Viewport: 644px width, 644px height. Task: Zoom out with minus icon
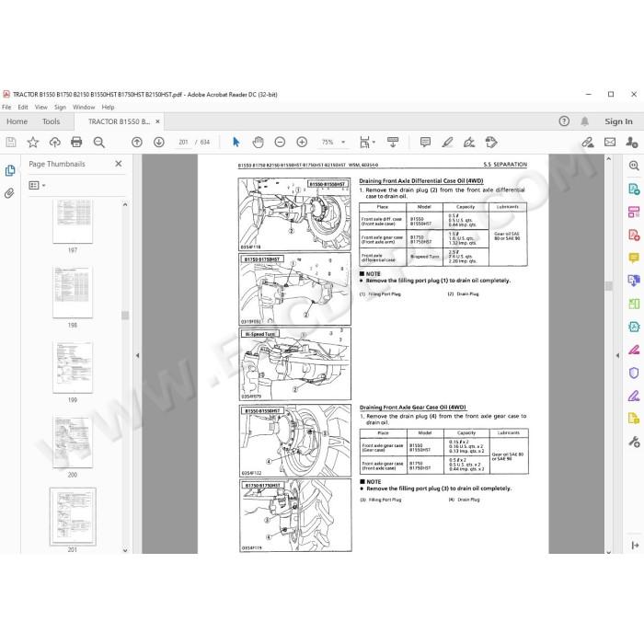(x=280, y=142)
